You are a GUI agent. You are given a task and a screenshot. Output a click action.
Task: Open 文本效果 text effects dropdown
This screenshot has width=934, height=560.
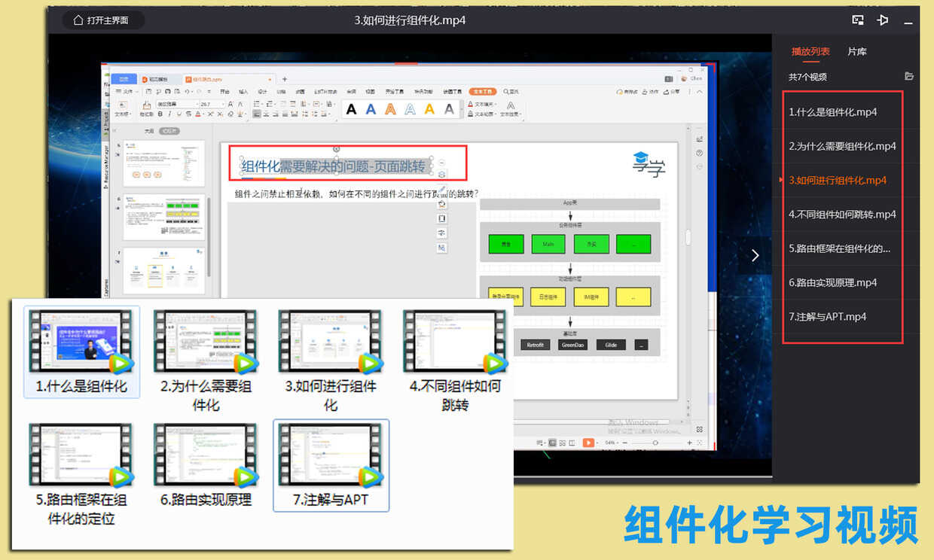[511, 108]
